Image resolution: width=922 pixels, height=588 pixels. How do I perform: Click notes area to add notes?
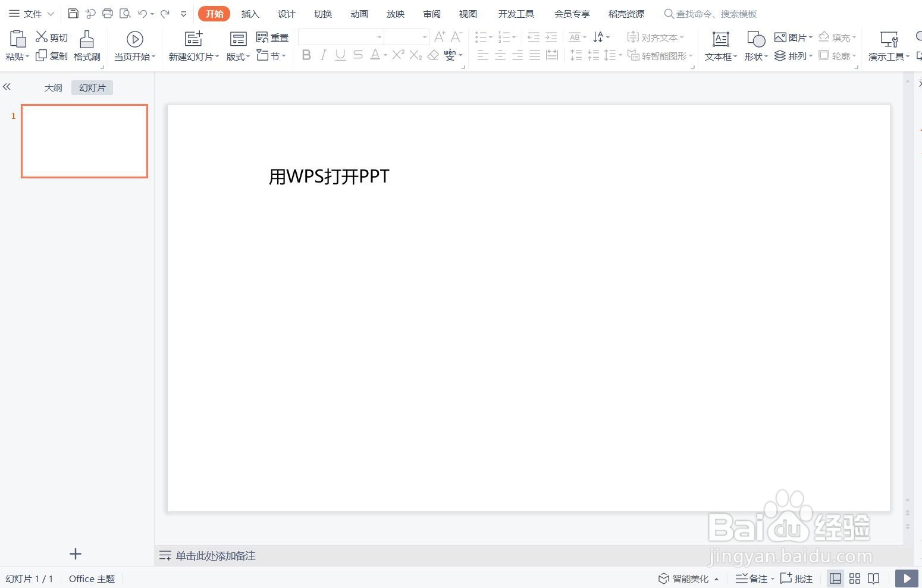click(x=215, y=556)
